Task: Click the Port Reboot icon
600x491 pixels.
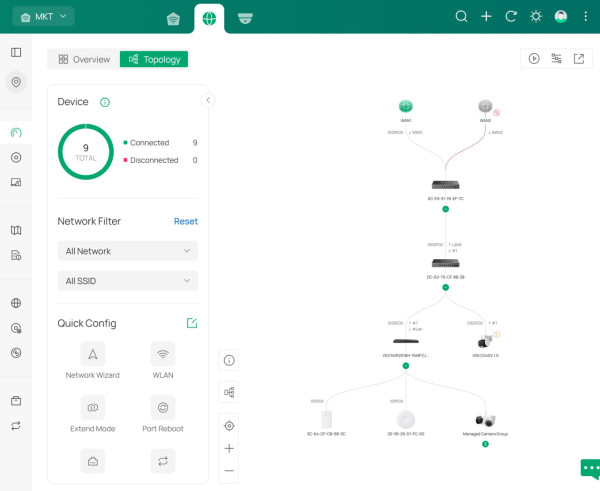Action: coord(162,408)
